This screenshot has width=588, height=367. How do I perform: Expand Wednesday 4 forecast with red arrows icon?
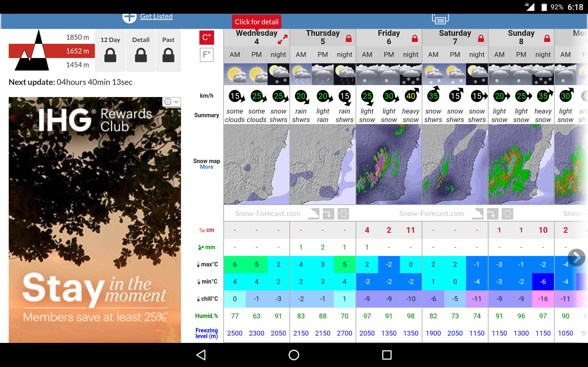point(283,39)
